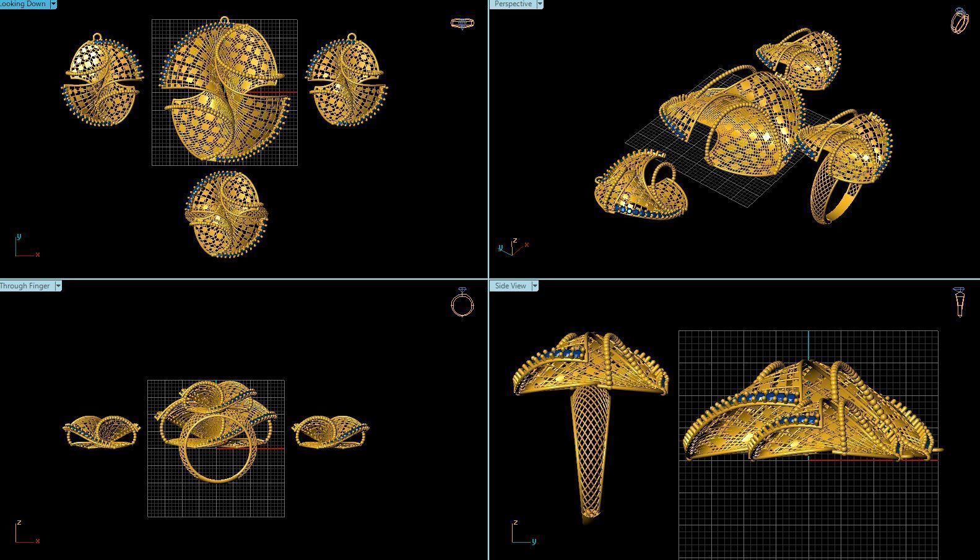Image resolution: width=980 pixels, height=560 pixels.
Task: Click the Through Finger viewport title
Action: [x=26, y=285]
